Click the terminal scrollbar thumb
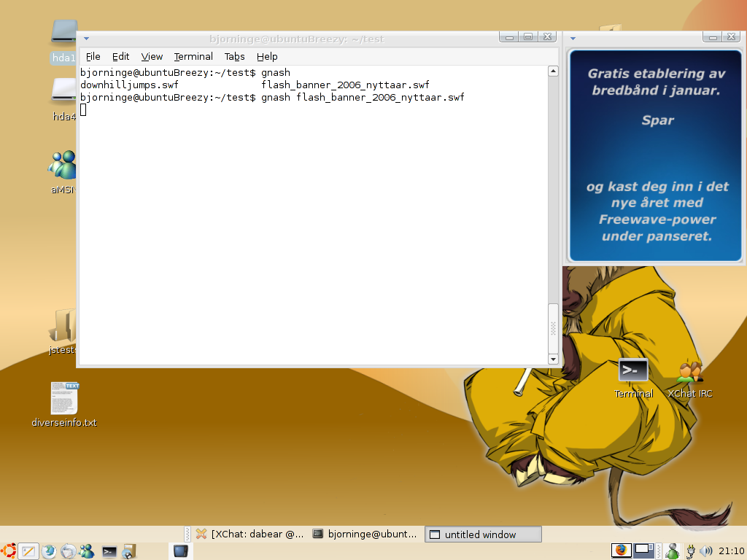The height and width of the screenshot is (560, 747). pos(553,327)
